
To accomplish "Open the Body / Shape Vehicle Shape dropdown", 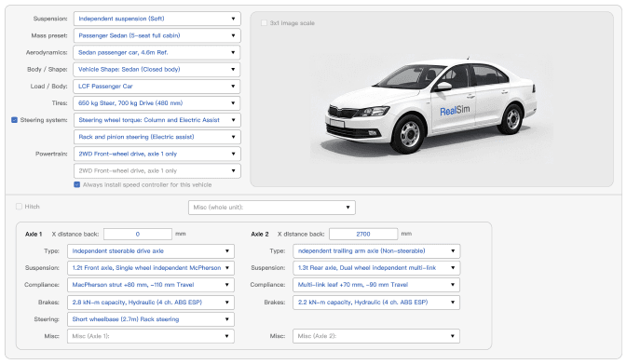I will point(157,70).
